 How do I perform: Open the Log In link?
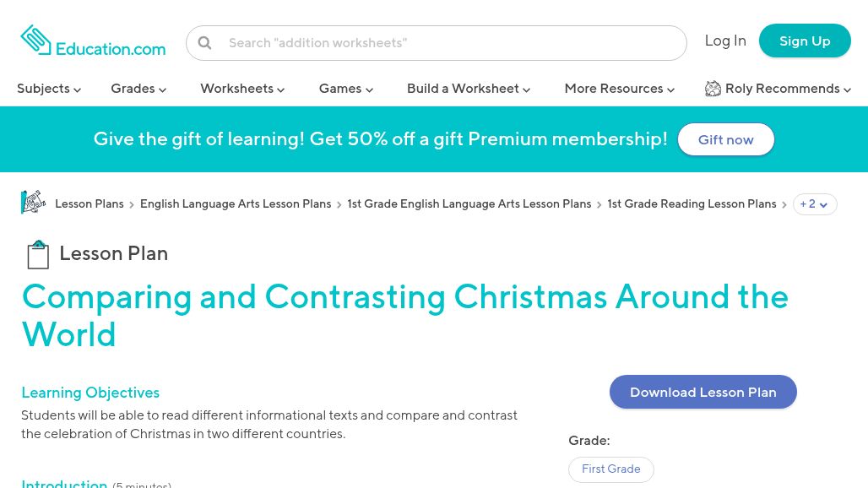click(725, 41)
